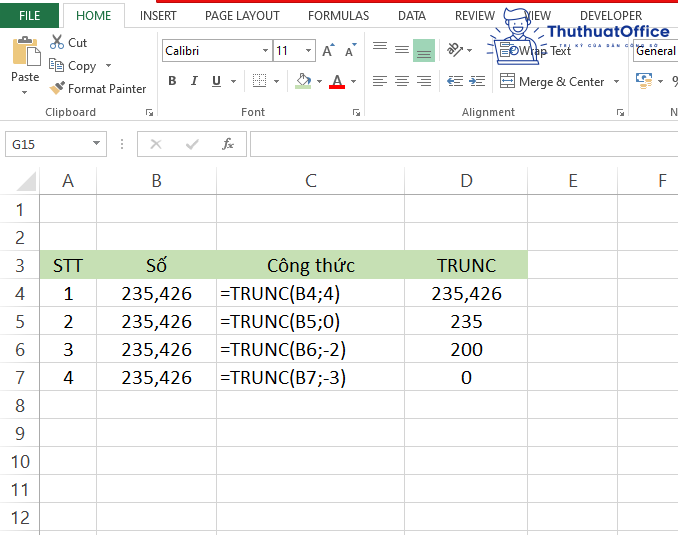Image resolution: width=678 pixels, height=535 pixels.
Task: Switch to PAGE LAYOUT tab
Action: pos(242,16)
